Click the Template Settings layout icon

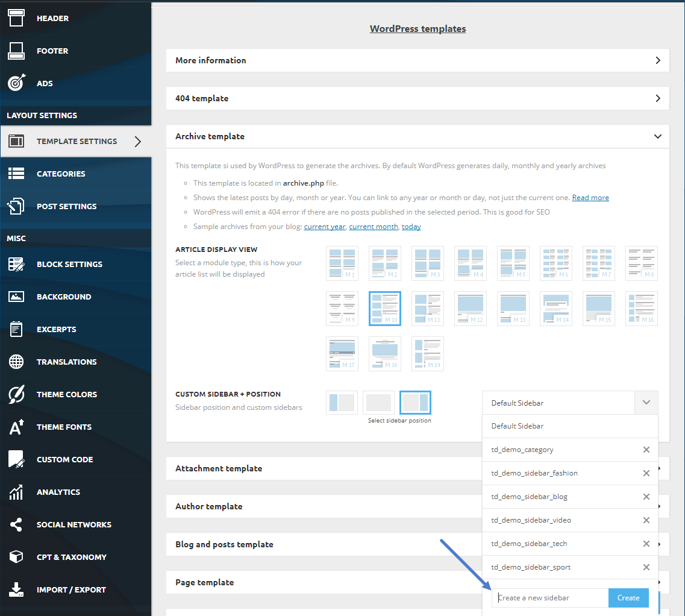(x=16, y=141)
